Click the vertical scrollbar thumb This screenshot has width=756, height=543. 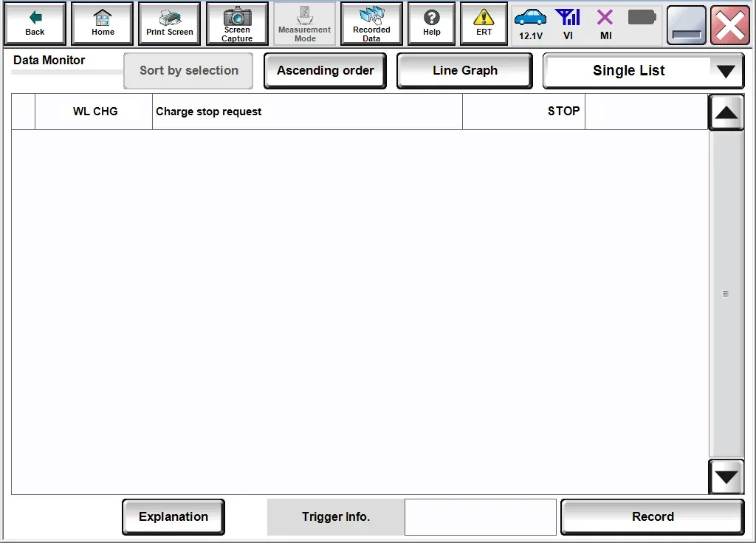726,294
